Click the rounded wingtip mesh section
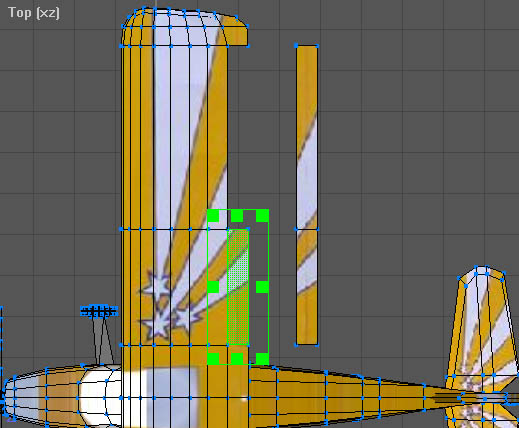Screen dimensions: 519x428 click(x=184, y=27)
